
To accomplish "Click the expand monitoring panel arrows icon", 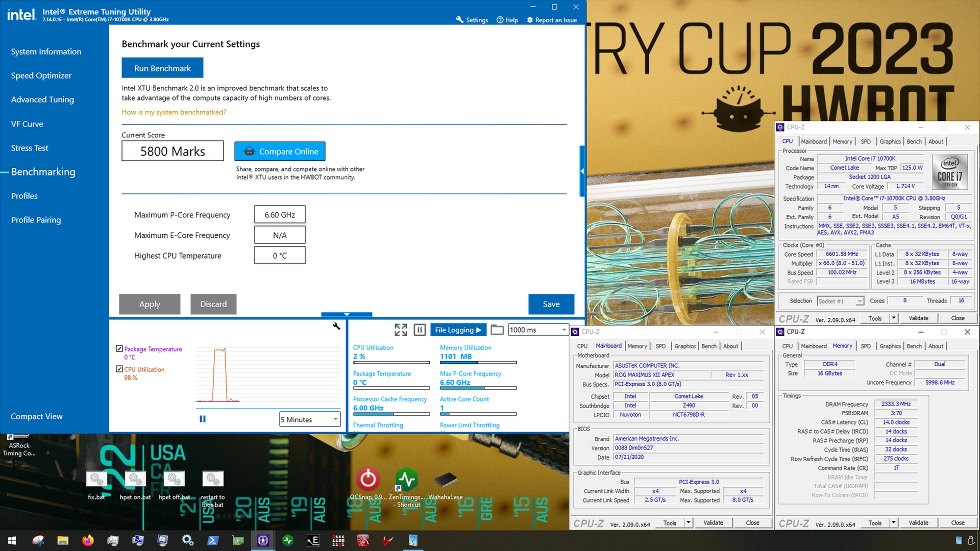I will [401, 330].
